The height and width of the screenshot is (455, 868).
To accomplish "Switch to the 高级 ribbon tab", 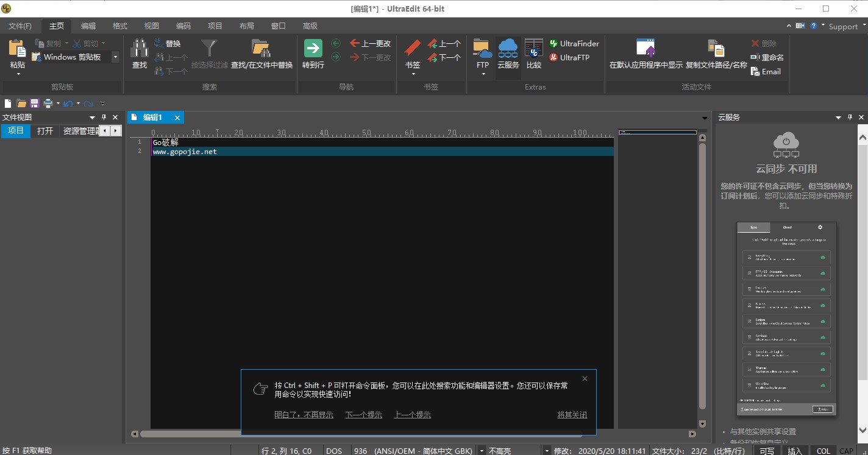I will (x=310, y=26).
